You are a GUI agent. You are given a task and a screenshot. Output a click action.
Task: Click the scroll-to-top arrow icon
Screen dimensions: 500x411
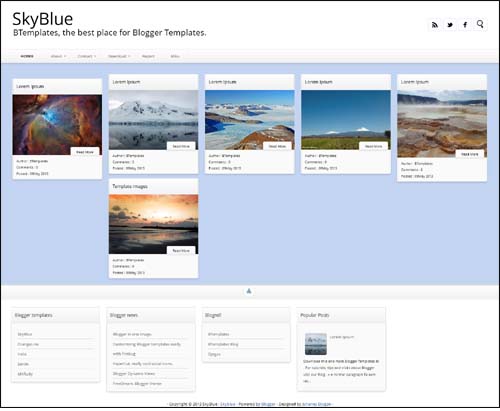pyautogui.click(x=249, y=291)
